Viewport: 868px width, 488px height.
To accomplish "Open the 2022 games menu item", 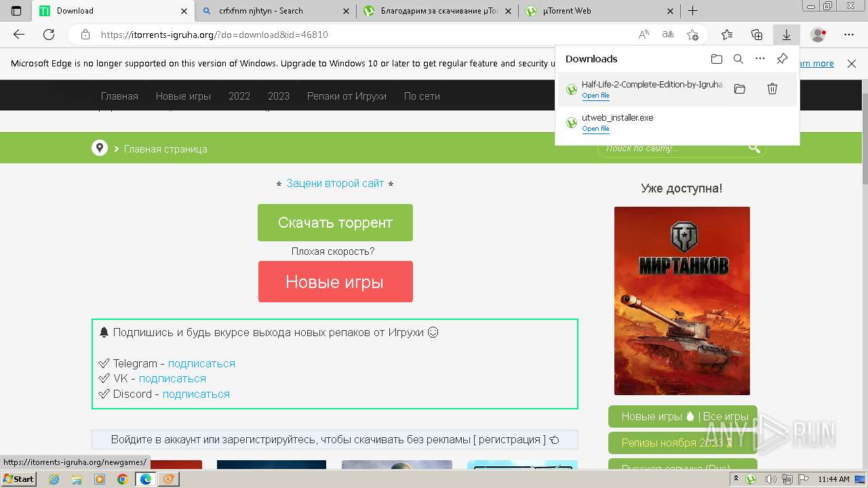I will (x=239, y=96).
